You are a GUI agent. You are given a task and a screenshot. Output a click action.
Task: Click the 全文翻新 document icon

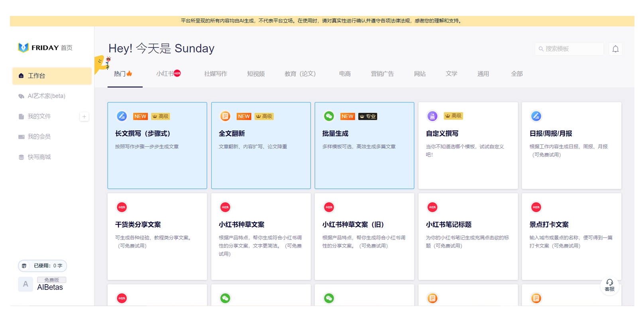(225, 116)
